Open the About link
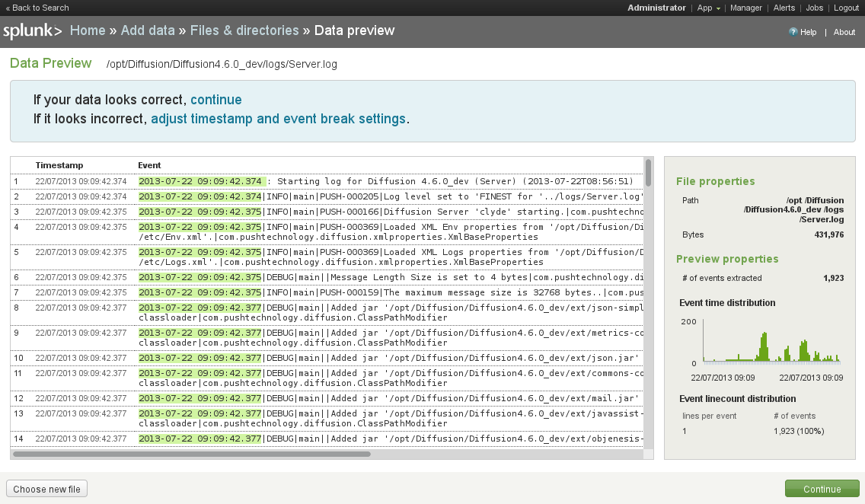The width and height of the screenshot is (865, 504). tap(844, 32)
